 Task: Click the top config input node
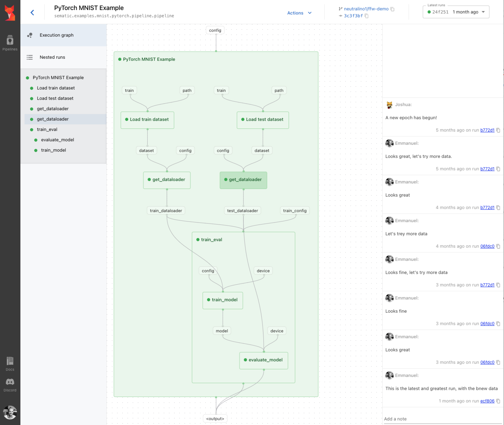(215, 30)
